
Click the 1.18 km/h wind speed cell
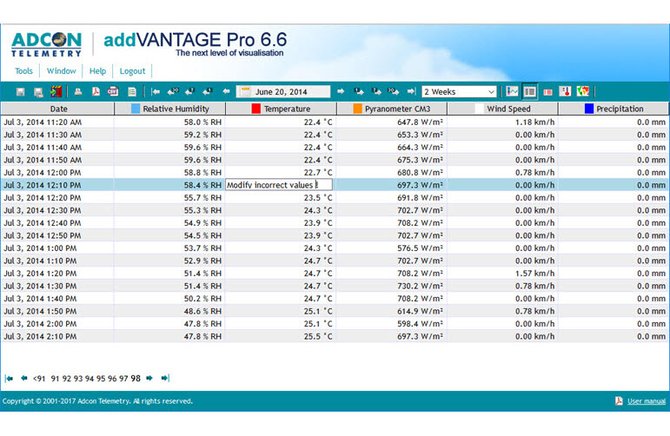(502, 122)
